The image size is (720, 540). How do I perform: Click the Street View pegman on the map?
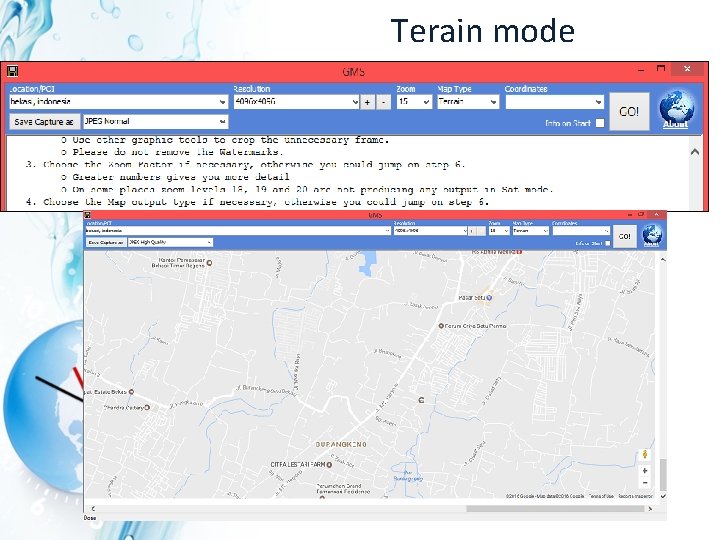click(645, 455)
